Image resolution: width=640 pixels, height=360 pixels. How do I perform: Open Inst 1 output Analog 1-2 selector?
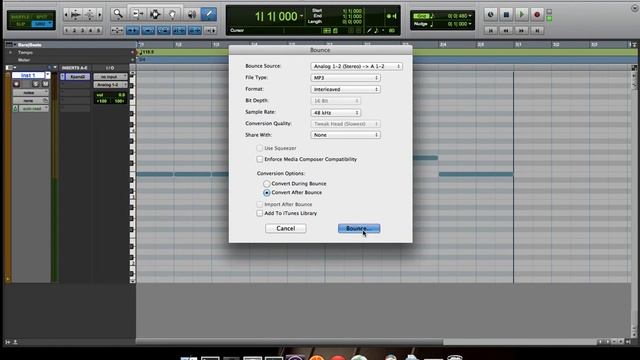click(x=110, y=84)
